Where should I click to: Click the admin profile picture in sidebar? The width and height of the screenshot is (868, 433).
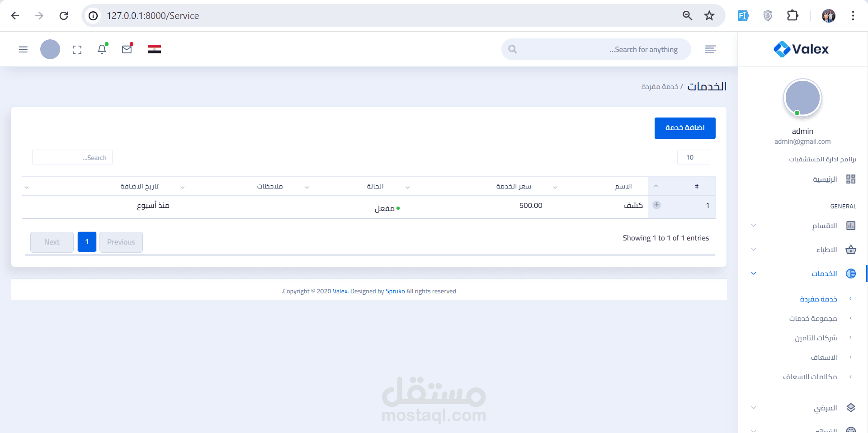(x=802, y=98)
